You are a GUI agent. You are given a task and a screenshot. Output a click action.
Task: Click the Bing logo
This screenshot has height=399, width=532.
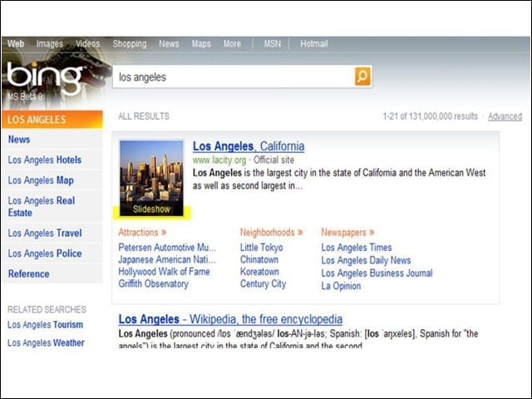click(x=44, y=77)
